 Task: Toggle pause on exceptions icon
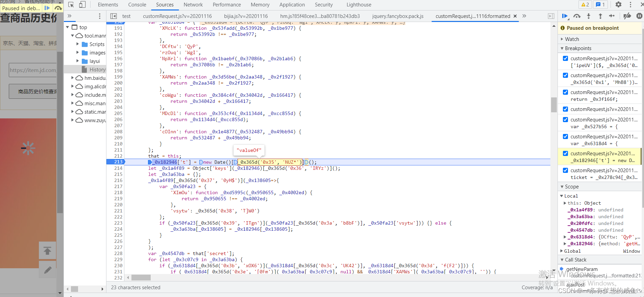[639, 16]
